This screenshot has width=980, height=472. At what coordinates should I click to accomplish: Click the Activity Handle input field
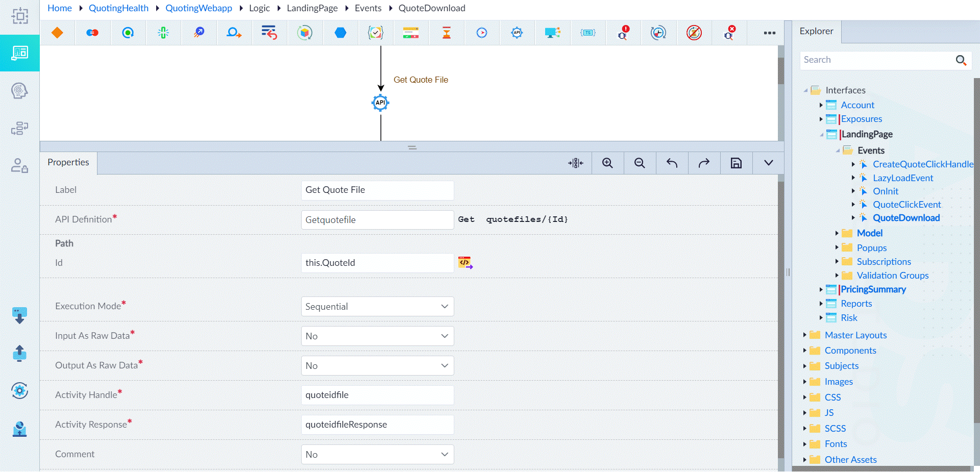tap(377, 395)
